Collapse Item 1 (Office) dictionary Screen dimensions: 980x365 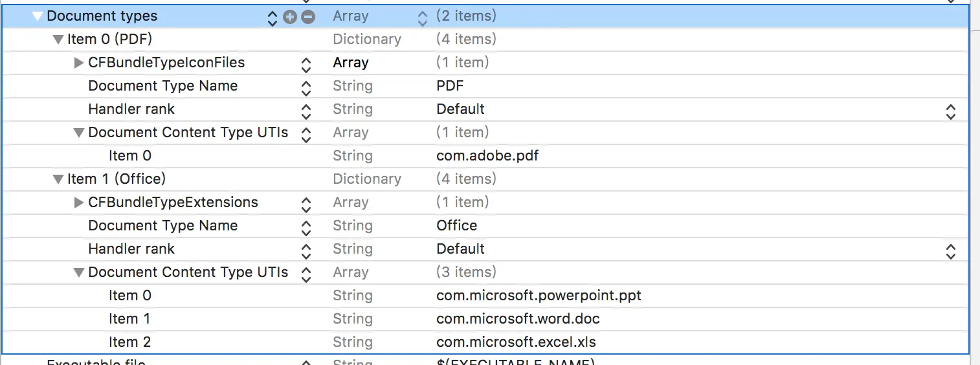coord(58,179)
